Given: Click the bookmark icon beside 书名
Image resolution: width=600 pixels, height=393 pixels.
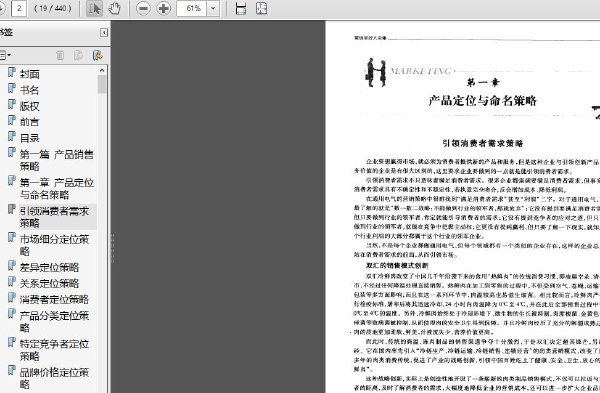Looking at the screenshot, I should 12,88.
